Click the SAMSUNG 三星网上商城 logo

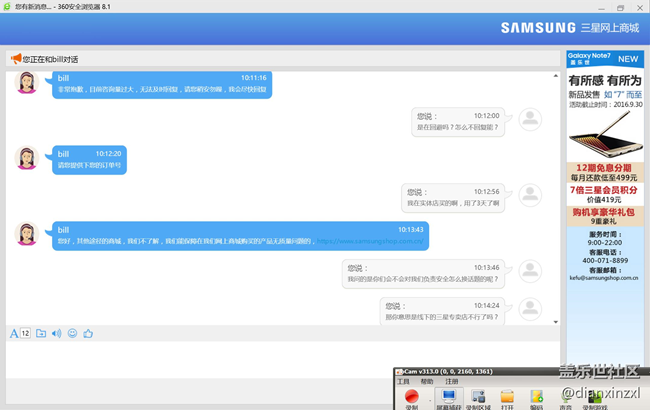click(x=570, y=28)
